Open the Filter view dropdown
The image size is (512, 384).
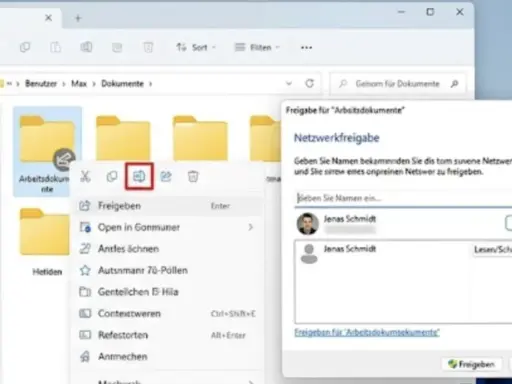pos(257,47)
